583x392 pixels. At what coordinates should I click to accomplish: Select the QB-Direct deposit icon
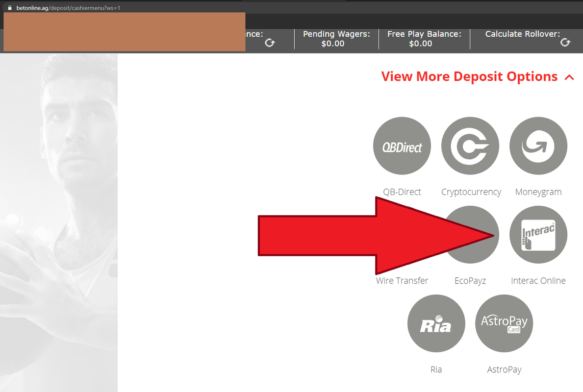pyautogui.click(x=402, y=146)
